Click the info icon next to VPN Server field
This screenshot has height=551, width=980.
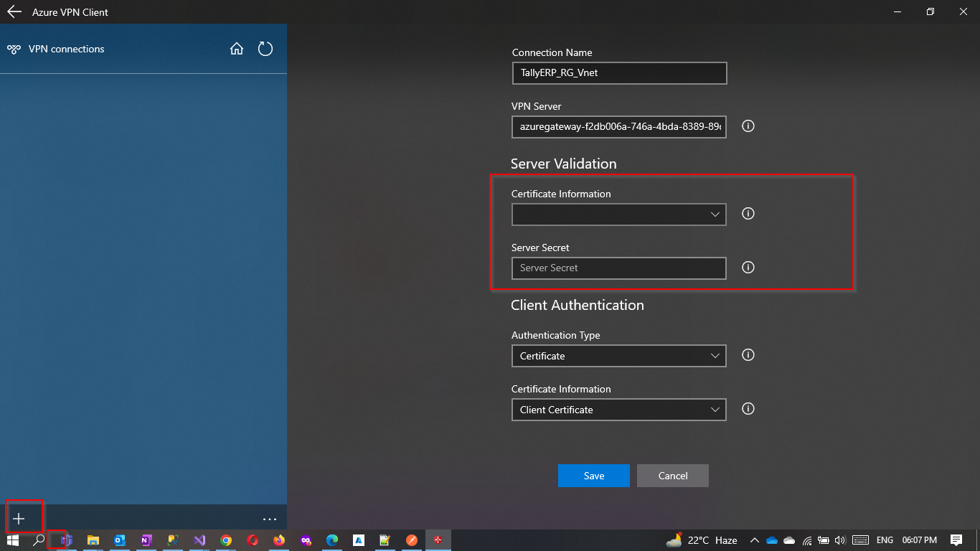point(748,126)
